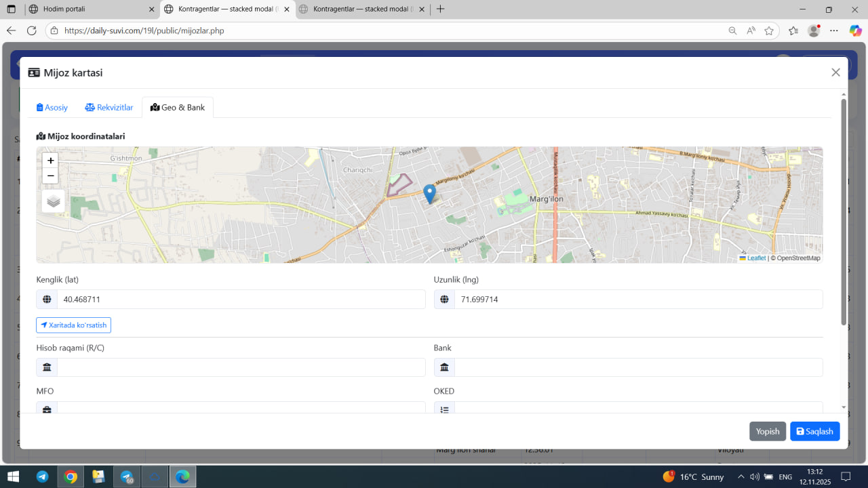
Task: Save with the Saqlash button
Action: (814, 431)
